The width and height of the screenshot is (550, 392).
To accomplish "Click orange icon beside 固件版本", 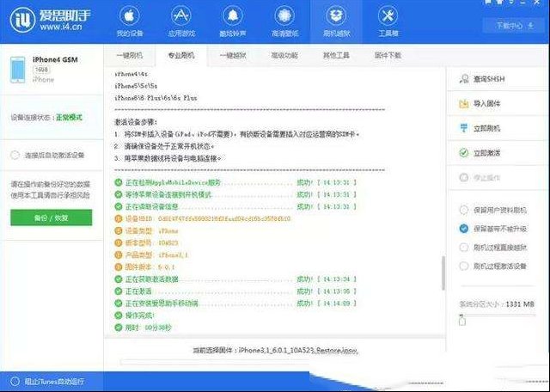I will [x=119, y=267].
